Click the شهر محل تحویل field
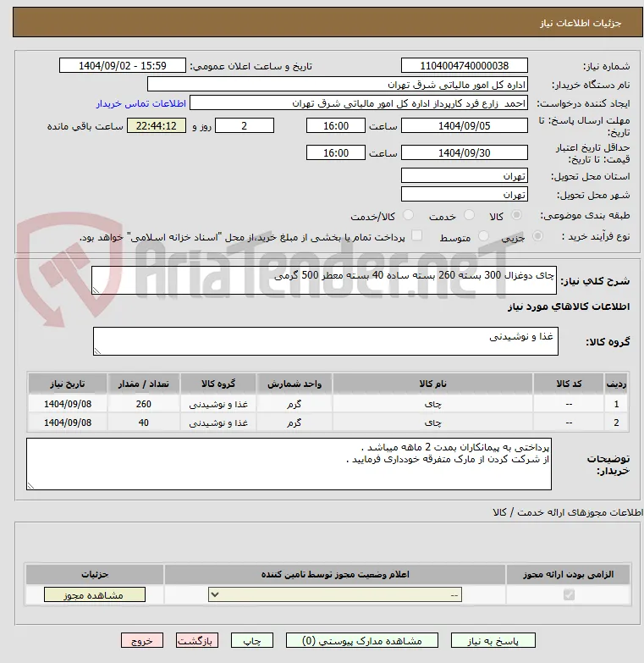Viewport: 644px width, 663px height. point(464,194)
